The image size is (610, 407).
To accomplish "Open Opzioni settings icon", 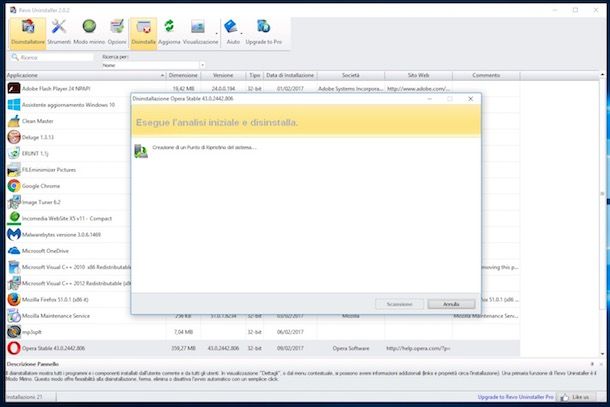I will (117, 27).
